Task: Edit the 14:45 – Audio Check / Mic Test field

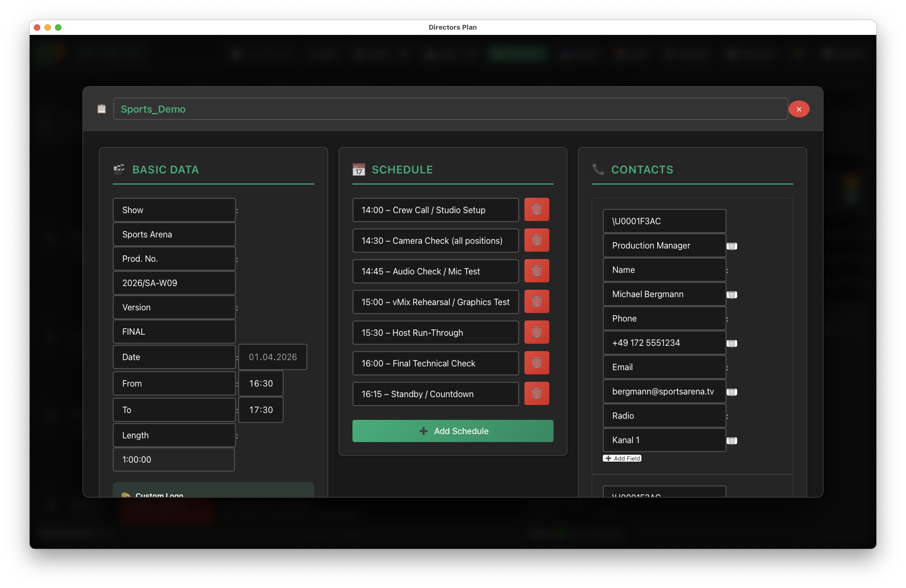Action: click(x=436, y=271)
